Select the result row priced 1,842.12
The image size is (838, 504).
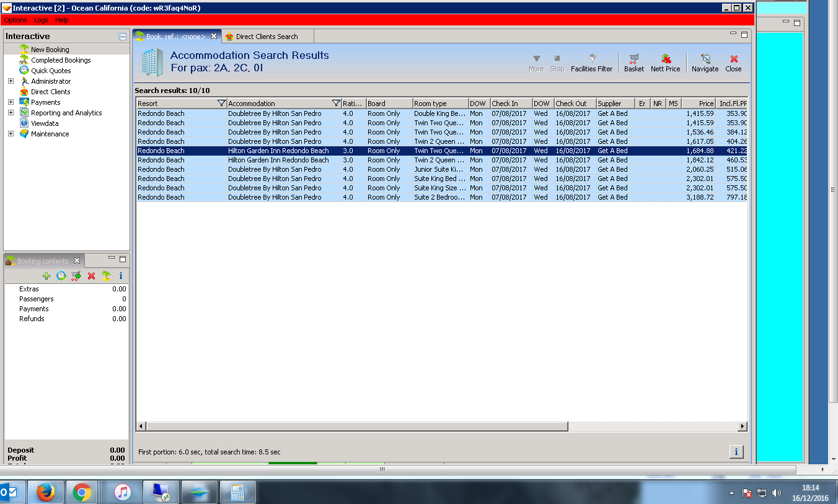tap(441, 160)
